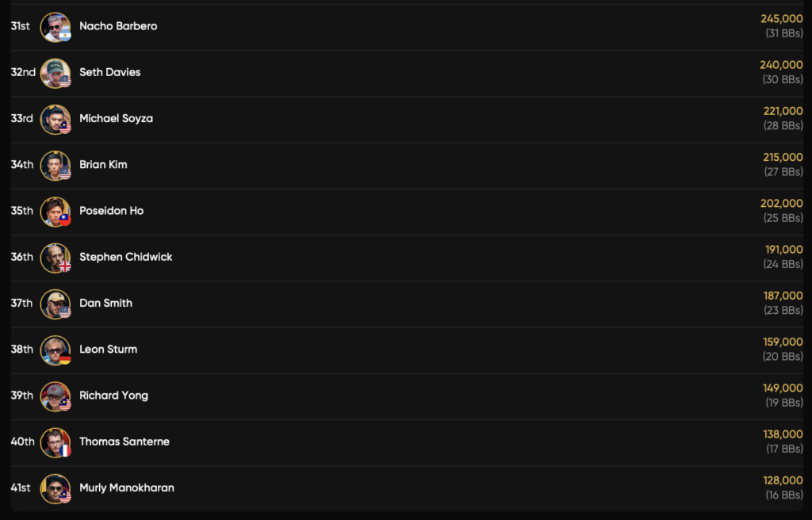Click Poseidon Ho's avatar with flag

(56, 211)
